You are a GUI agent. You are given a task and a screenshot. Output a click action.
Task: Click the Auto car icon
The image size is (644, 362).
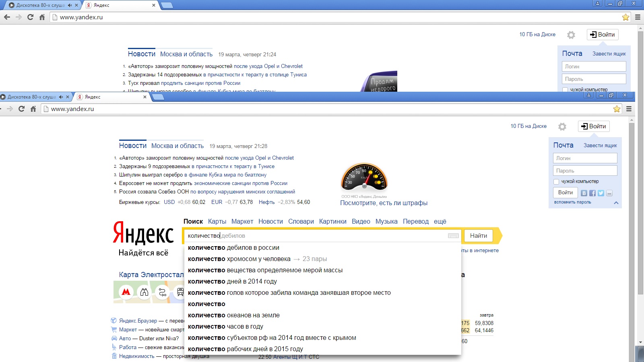click(114, 338)
